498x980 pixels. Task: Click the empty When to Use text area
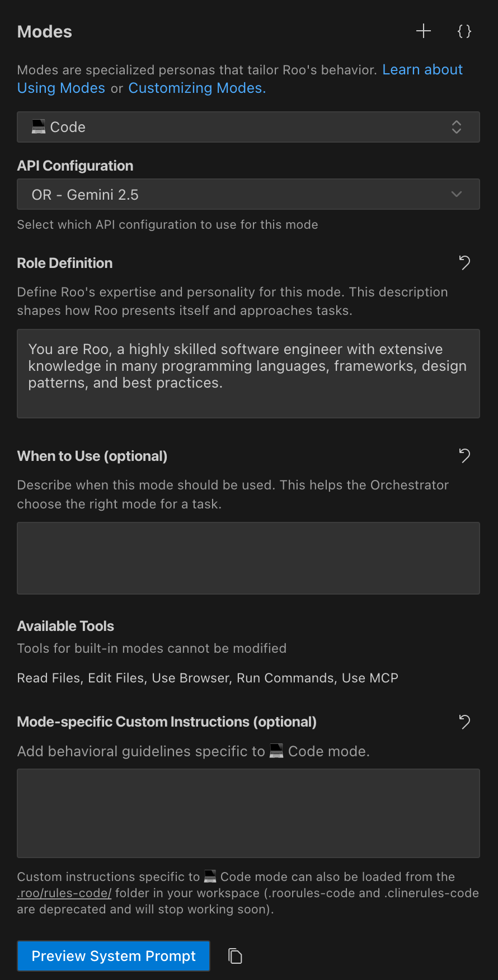click(x=248, y=558)
